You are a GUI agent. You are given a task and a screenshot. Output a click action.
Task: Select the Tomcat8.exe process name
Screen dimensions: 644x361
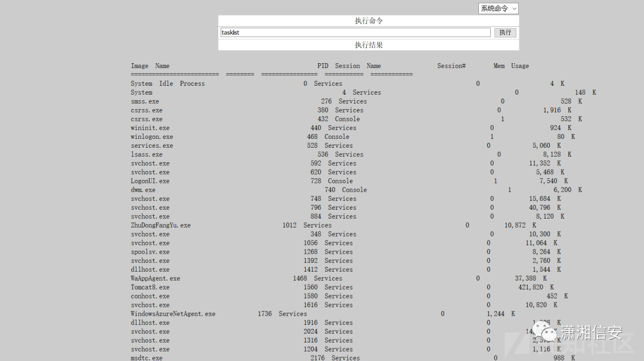tap(150, 287)
